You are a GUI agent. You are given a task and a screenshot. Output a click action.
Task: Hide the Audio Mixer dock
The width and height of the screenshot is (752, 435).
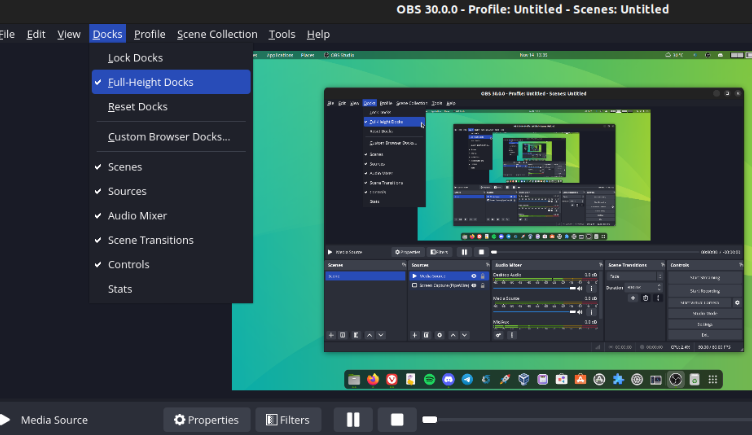(x=171, y=216)
